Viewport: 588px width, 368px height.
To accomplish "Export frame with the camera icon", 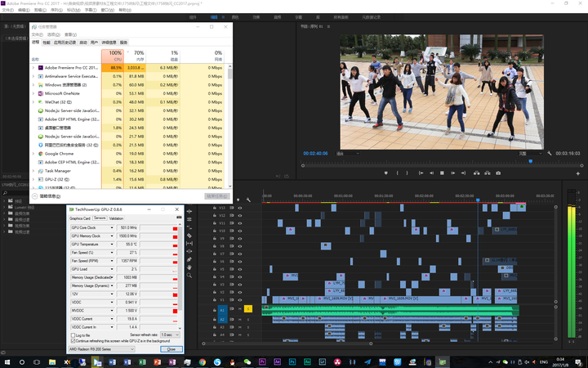I will click(498, 173).
